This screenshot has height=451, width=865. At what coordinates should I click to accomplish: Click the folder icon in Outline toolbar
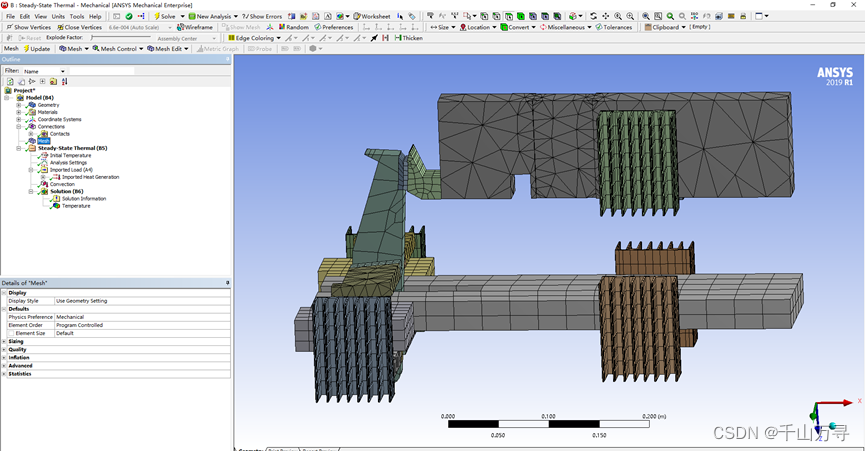tap(53, 82)
